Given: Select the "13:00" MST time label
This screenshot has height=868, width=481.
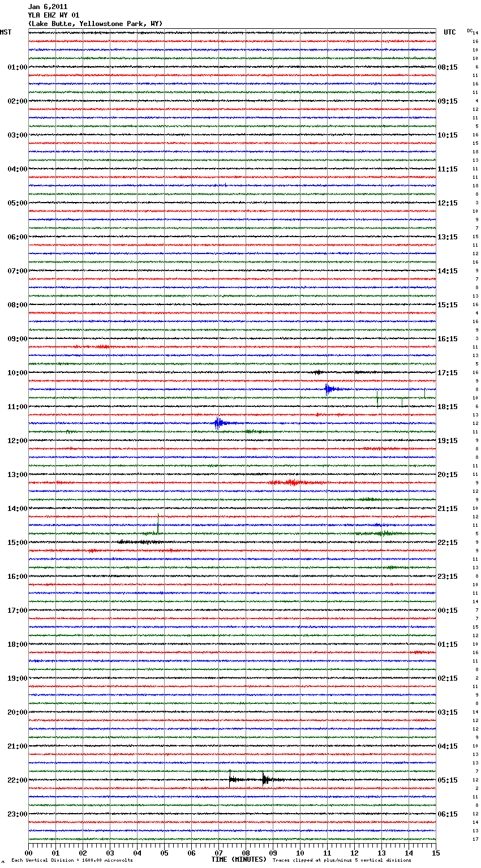Looking at the screenshot, I should click(x=18, y=475).
